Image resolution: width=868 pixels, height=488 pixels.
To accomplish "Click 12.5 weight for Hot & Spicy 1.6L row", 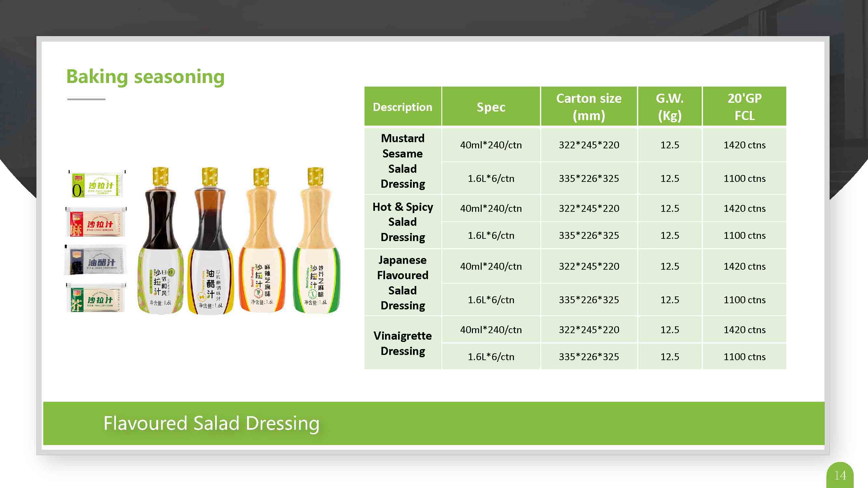I will pyautogui.click(x=670, y=235).
